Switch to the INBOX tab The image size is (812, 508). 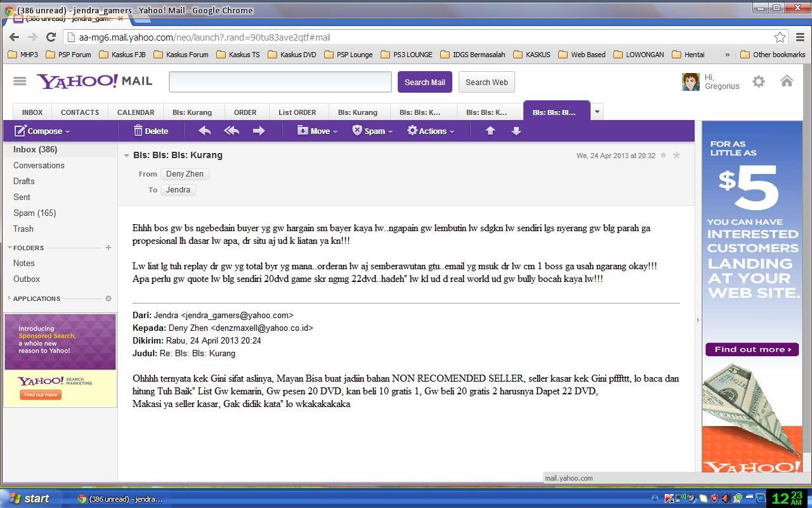(32, 112)
